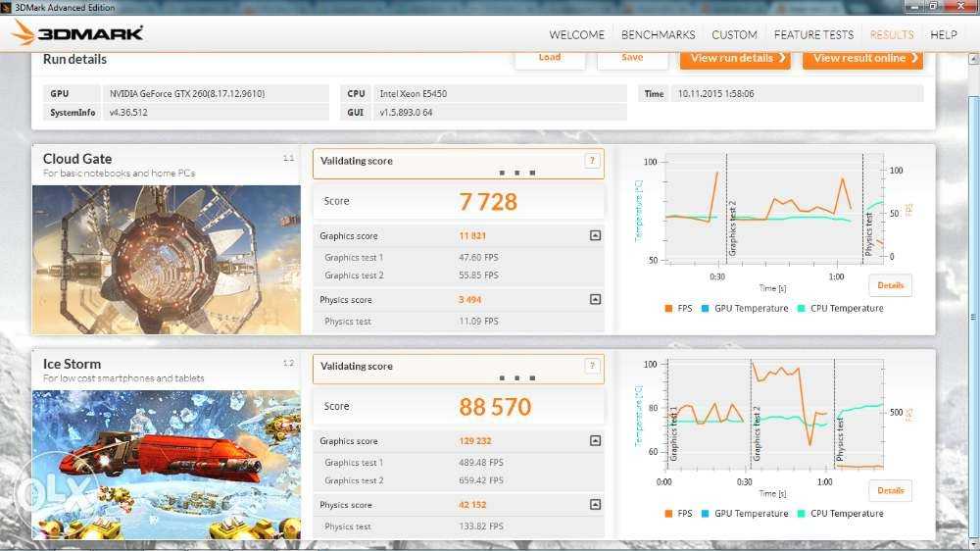The height and width of the screenshot is (551, 980).
Task: Collapse Ice Storm Physics score section
Action: [595, 504]
